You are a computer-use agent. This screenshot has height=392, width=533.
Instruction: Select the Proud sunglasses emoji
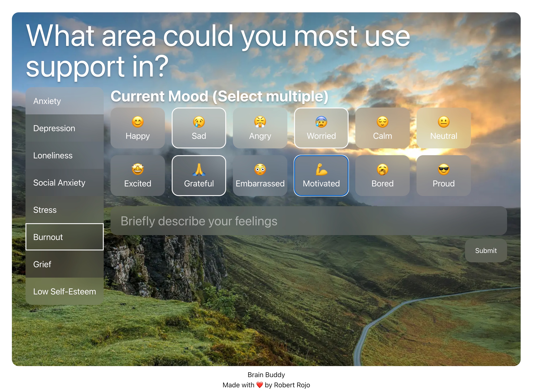tap(444, 169)
